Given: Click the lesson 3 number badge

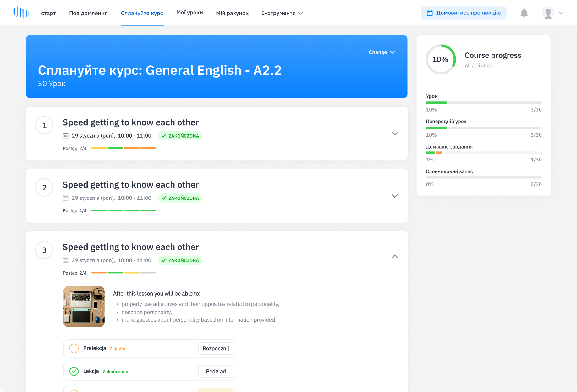Looking at the screenshot, I should point(44,250).
